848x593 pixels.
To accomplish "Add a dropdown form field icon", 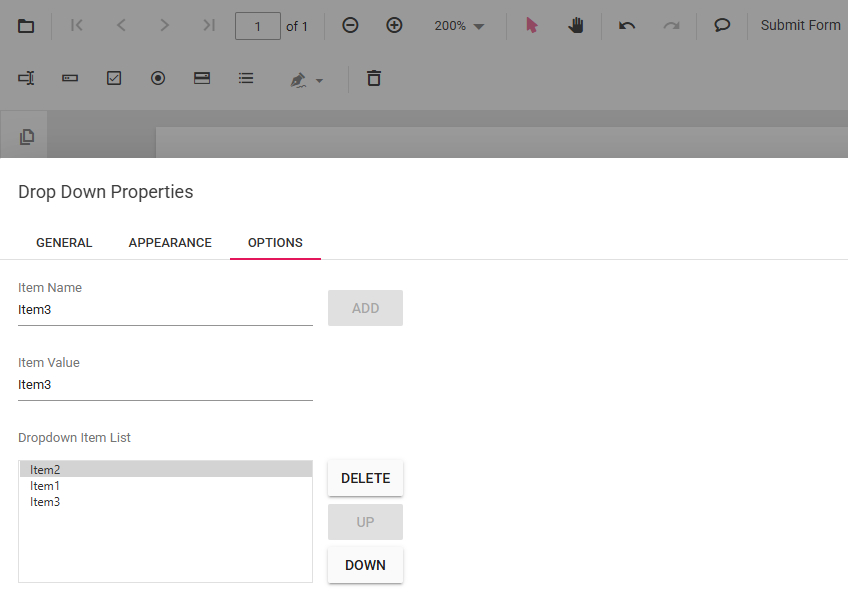I will [x=202, y=78].
